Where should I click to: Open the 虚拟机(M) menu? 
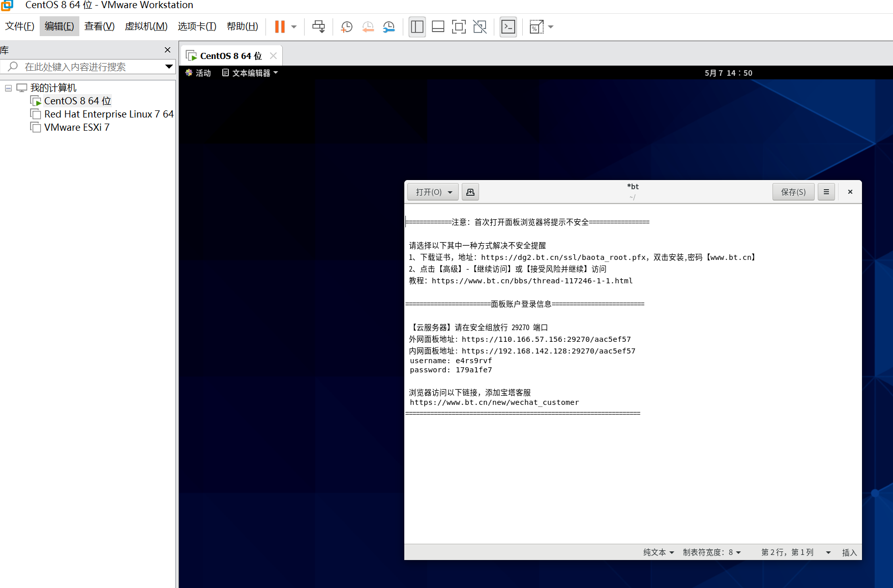pyautogui.click(x=146, y=26)
